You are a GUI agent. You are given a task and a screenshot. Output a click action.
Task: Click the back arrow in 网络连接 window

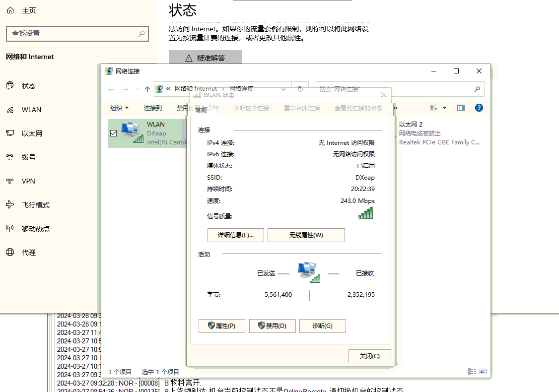point(111,89)
